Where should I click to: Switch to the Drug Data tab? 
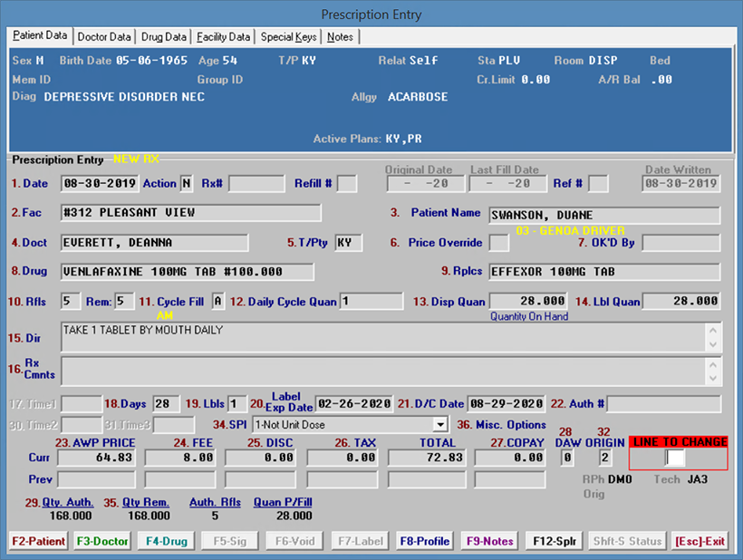point(164,37)
